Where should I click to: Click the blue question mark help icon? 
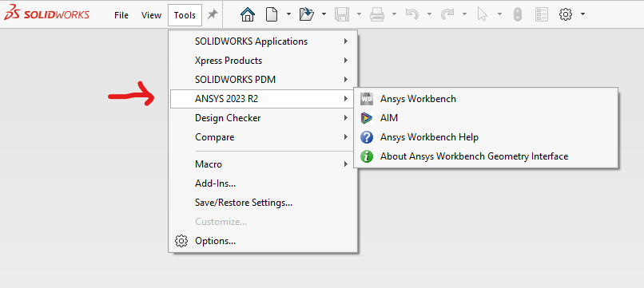pyautogui.click(x=367, y=137)
